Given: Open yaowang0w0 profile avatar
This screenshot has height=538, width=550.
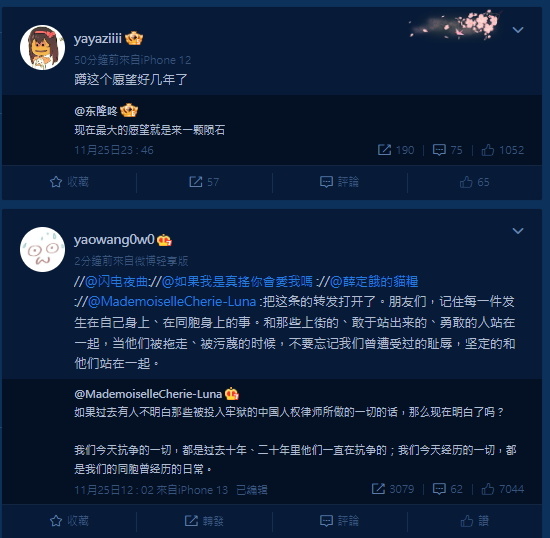Looking at the screenshot, I should [42, 249].
